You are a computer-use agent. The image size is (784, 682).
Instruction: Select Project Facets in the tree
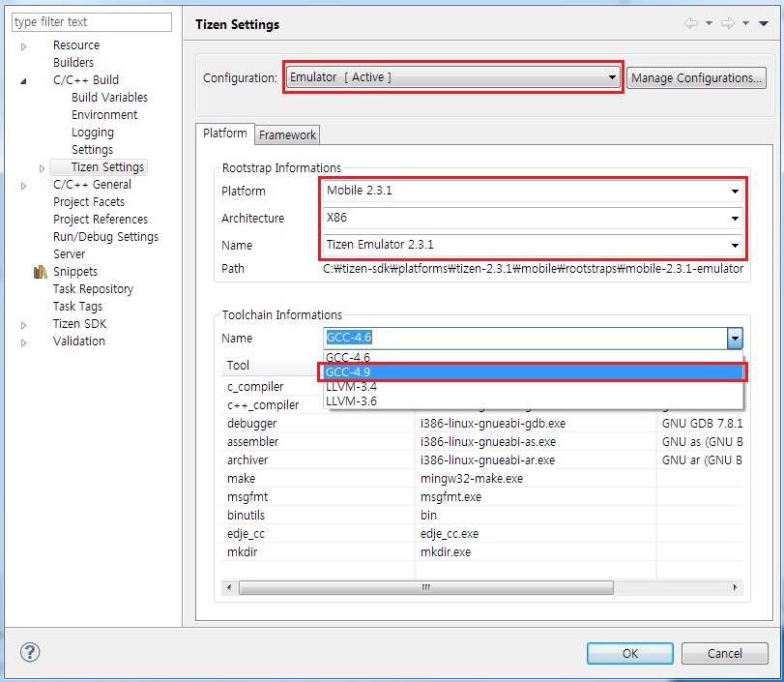[x=89, y=201]
